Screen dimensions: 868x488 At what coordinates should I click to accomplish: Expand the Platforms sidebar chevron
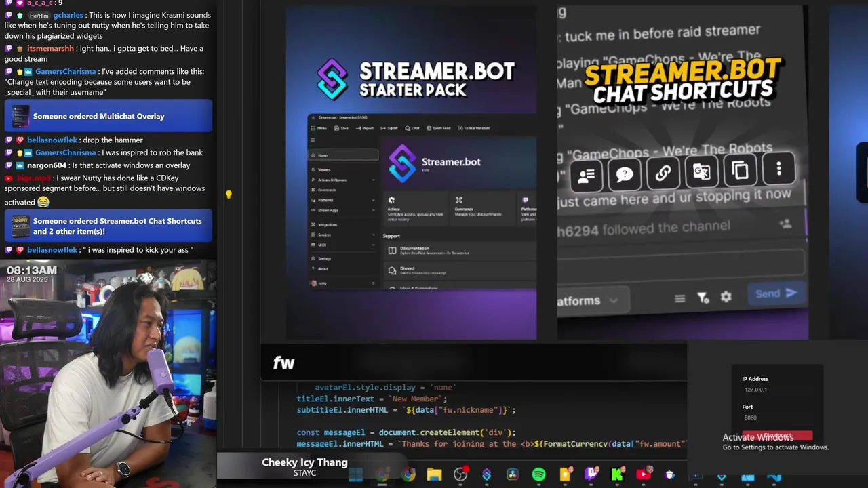[373, 200]
